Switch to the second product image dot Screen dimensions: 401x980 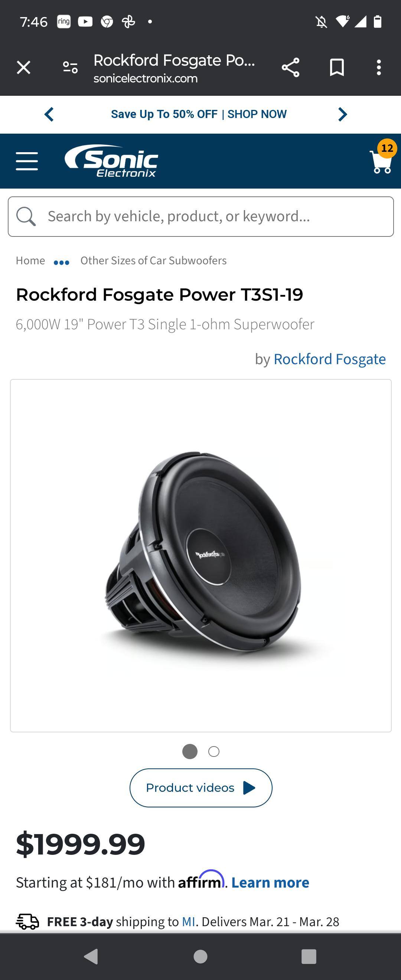point(214,751)
